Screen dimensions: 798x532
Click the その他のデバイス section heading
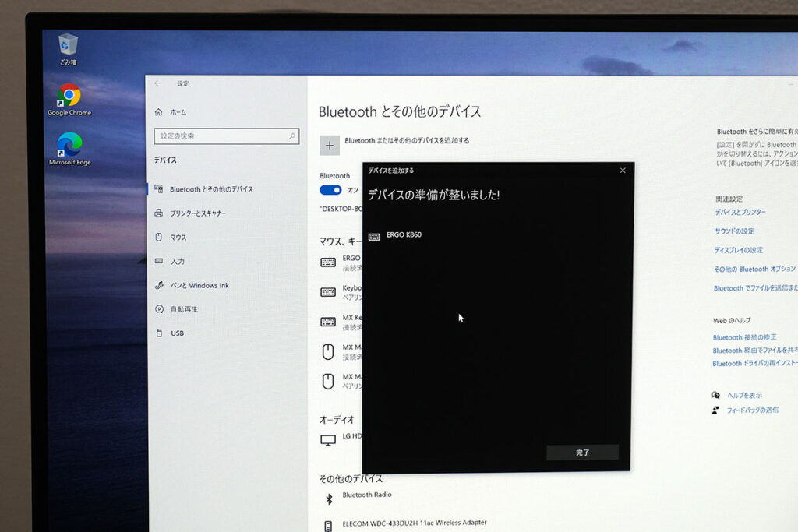pyautogui.click(x=351, y=478)
